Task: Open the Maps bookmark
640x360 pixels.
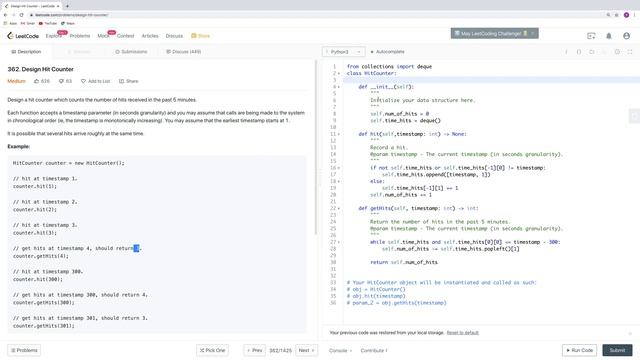Action: (68, 24)
